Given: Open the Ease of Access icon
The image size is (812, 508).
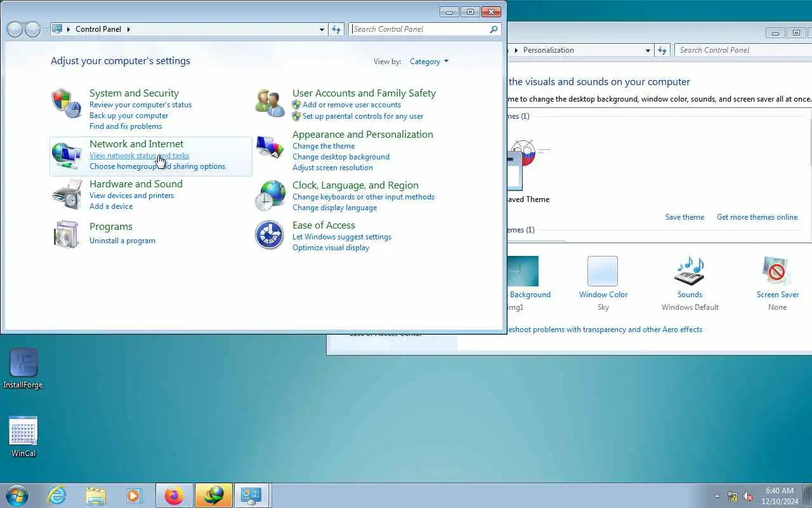Looking at the screenshot, I should tap(270, 235).
